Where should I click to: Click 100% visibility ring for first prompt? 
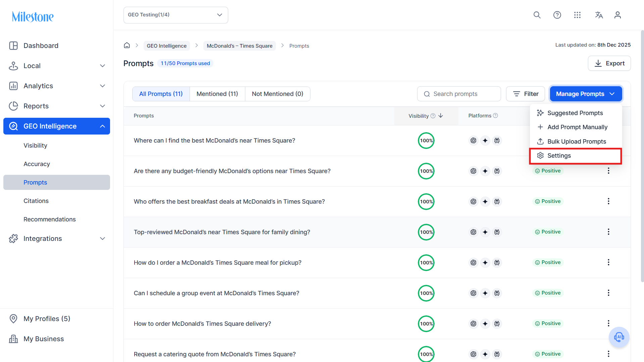click(x=426, y=141)
